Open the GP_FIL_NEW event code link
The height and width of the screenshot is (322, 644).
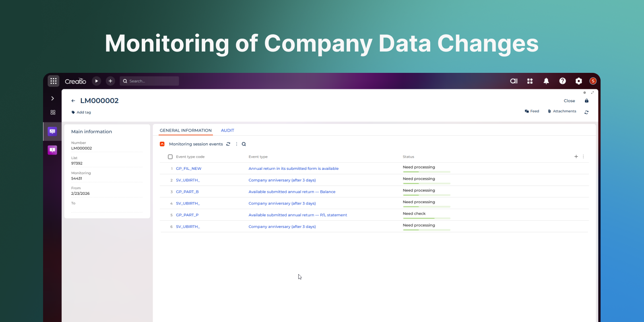[188, 169]
